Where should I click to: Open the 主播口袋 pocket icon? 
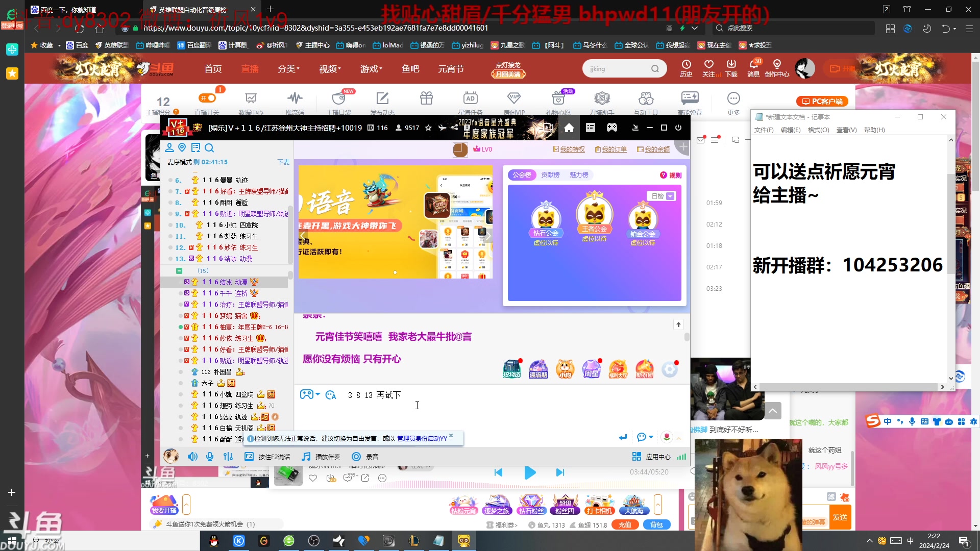click(338, 98)
